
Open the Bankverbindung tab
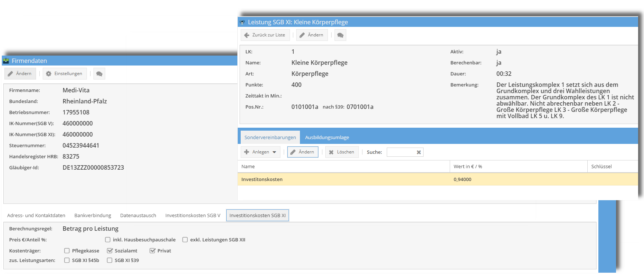click(x=93, y=215)
